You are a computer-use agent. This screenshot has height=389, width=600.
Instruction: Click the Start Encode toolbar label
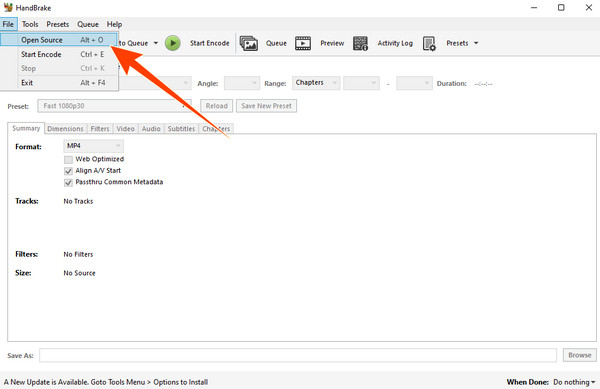pyautogui.click(x=210, y=43)
